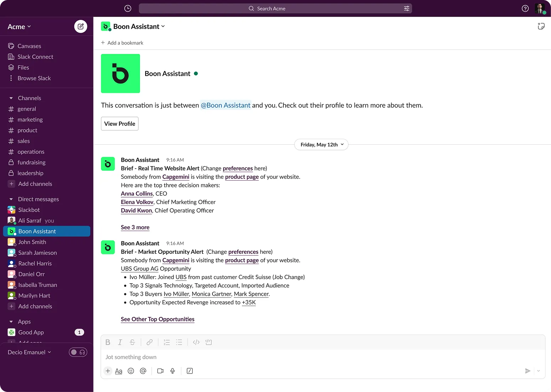
Task: Record an audio clip with microphone
Action: pyautogui.click(x=173, y=371)
